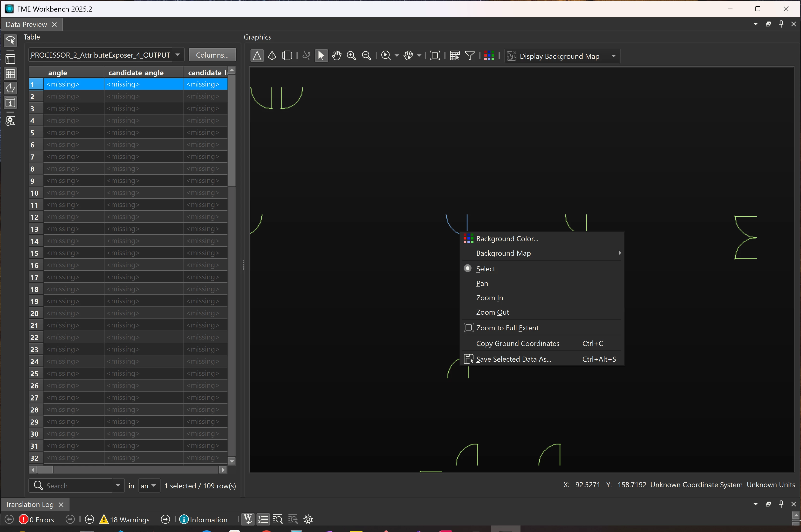Image resolution: width=801 pixels, height=532 pixels.
Task: Toggle the 2D triangle view mode
Action: click(x=257, y=56)
